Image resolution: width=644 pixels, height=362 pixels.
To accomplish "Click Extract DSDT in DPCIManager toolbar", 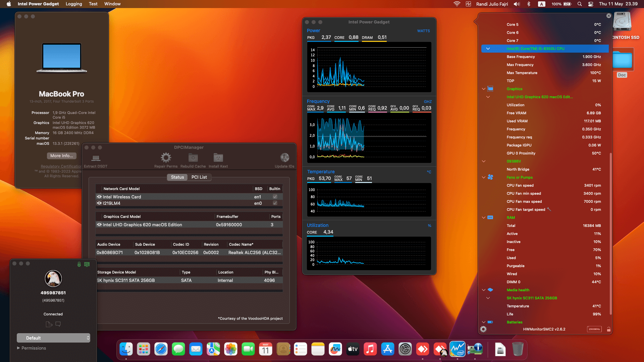I will [x=96, y=160].
